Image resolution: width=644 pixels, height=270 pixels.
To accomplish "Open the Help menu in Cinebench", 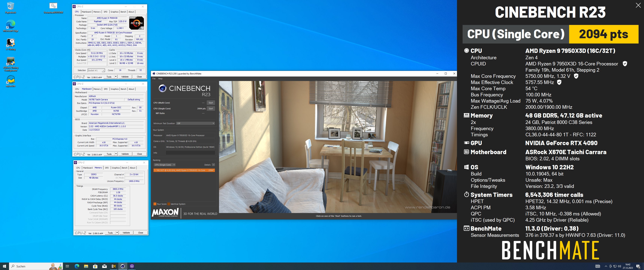I will [x=160, y=79].
